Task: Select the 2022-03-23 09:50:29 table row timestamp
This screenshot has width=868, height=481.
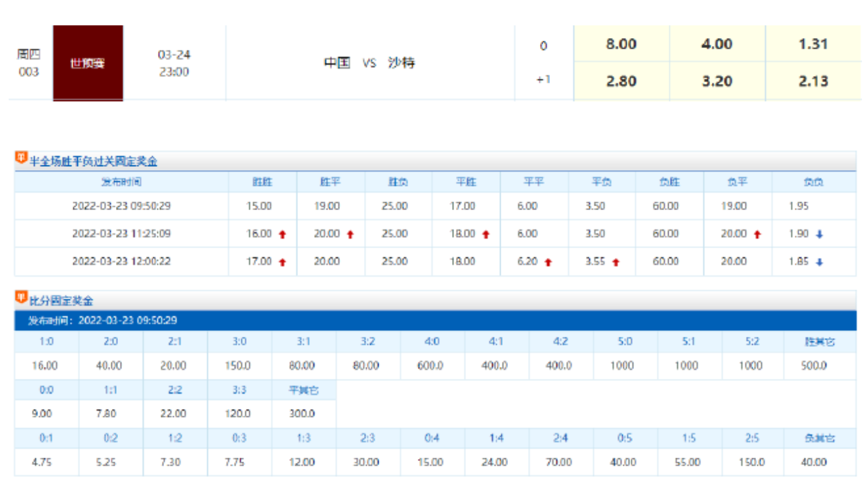Action: point(121,206)
